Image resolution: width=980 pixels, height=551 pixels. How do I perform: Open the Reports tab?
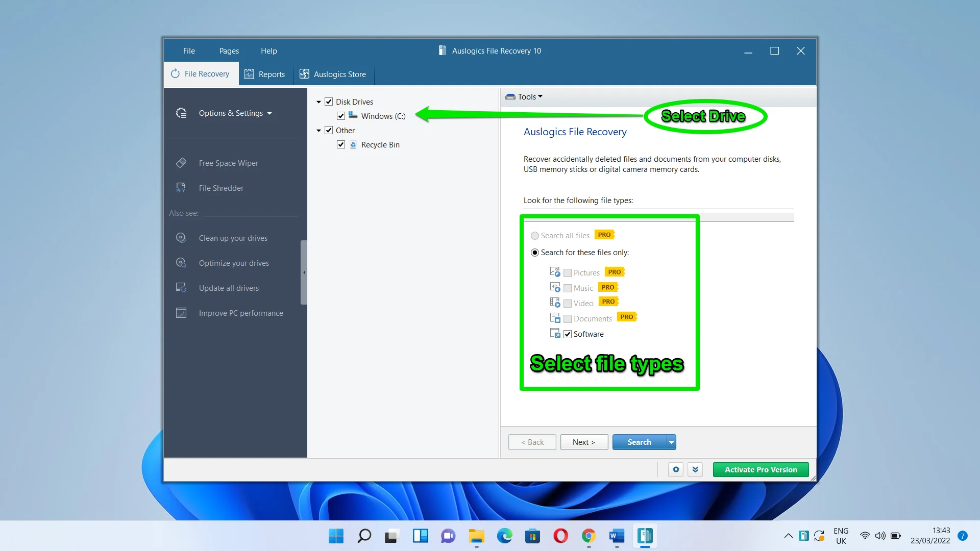point(266,74)
